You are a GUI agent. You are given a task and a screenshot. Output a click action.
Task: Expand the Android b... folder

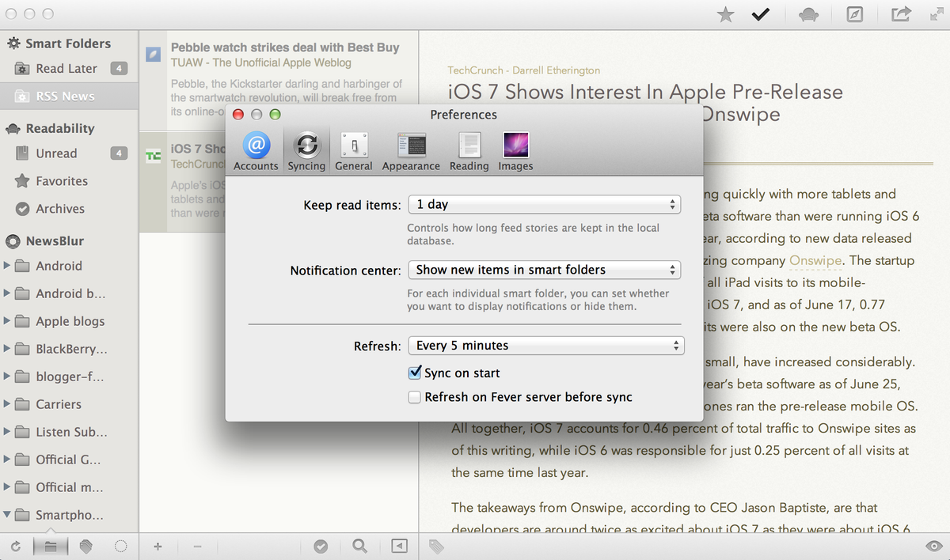point(7,293)
